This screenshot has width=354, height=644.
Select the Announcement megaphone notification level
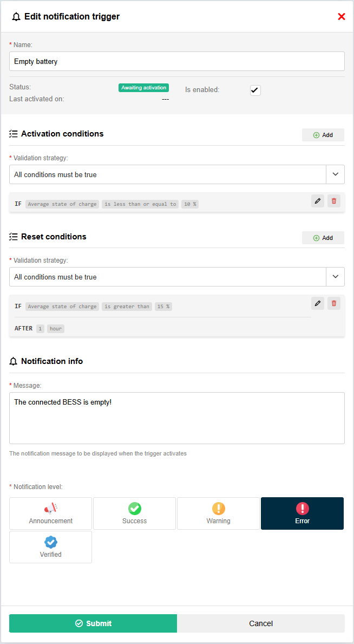click(51, 513)
